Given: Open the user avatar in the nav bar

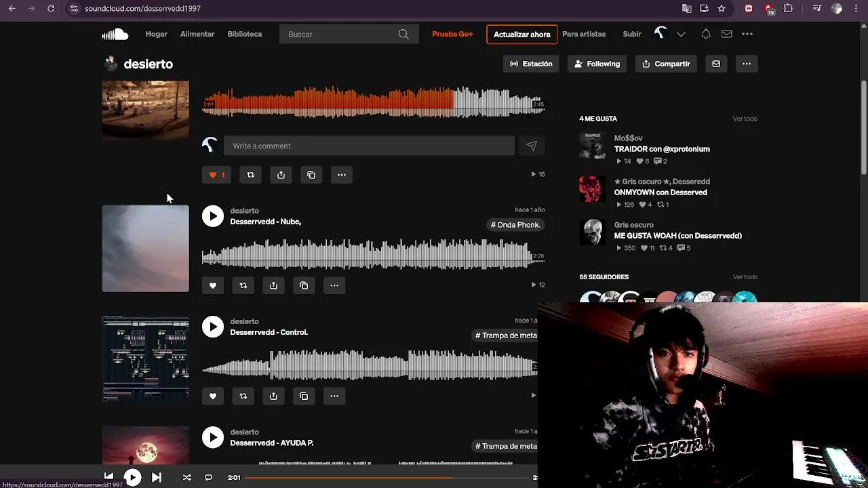Looking at the screenshot, I should click(x=660, y=33).
